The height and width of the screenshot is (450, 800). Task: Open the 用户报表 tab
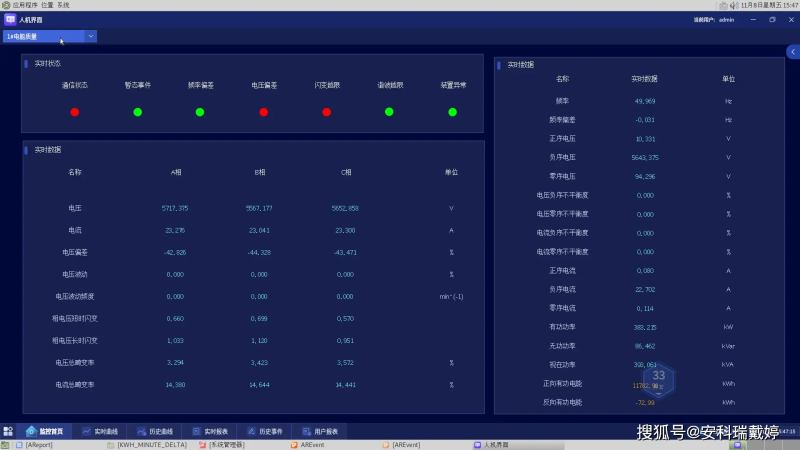pos(320,431)
